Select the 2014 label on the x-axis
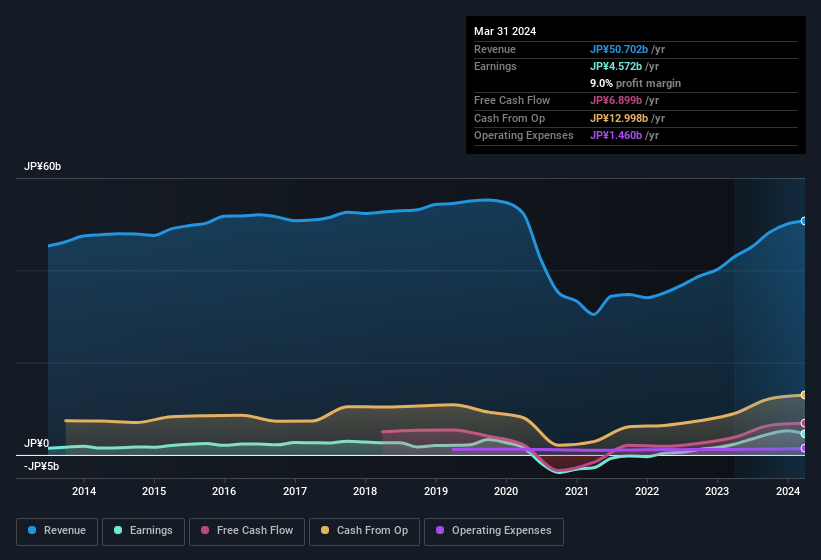The image size is (821, 560). tap(84, 491)
